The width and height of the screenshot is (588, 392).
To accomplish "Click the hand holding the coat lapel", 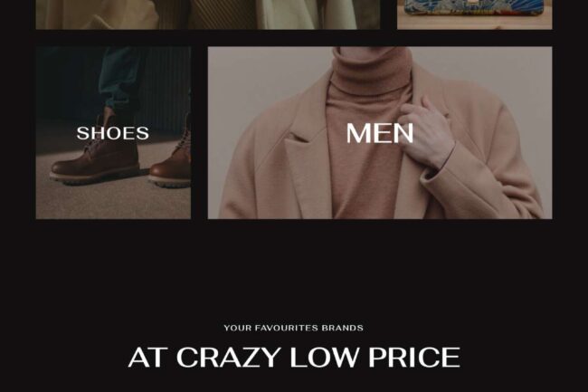I will [x=428, y=131].
